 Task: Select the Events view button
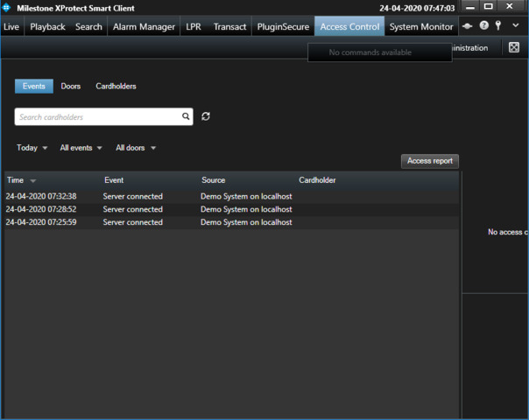[34, 87]
